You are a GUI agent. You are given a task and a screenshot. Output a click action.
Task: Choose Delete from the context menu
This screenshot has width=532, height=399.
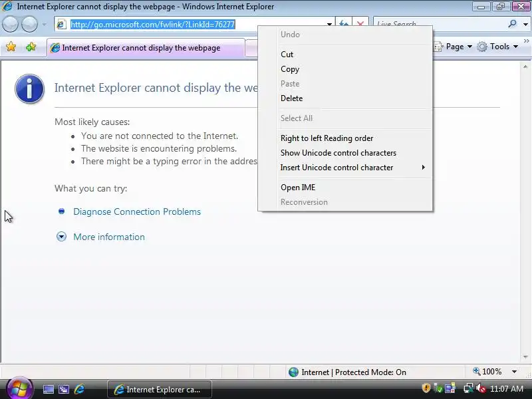(x=345, y=98)
